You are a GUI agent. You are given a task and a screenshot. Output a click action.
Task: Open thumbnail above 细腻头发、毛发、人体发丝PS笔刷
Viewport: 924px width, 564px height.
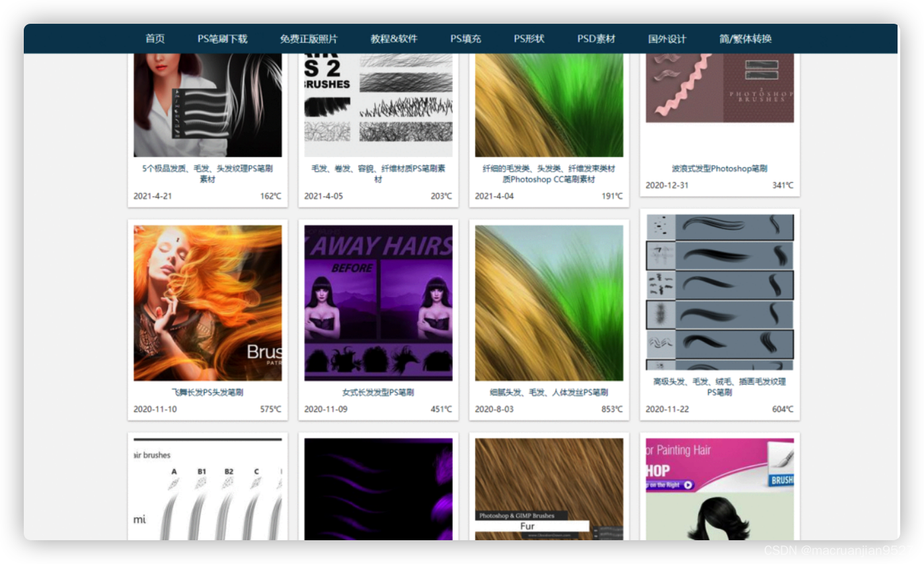point(549,303)
